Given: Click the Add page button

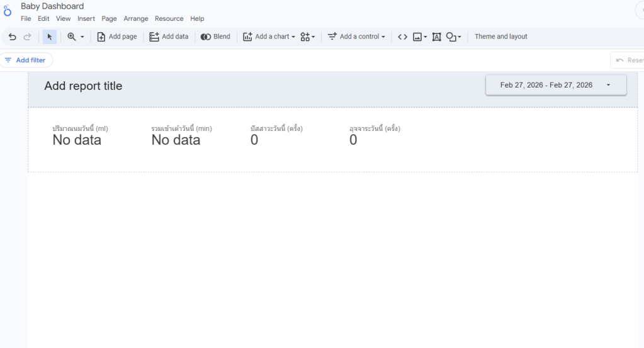Looking at the screenshot, I should point(116,37).
